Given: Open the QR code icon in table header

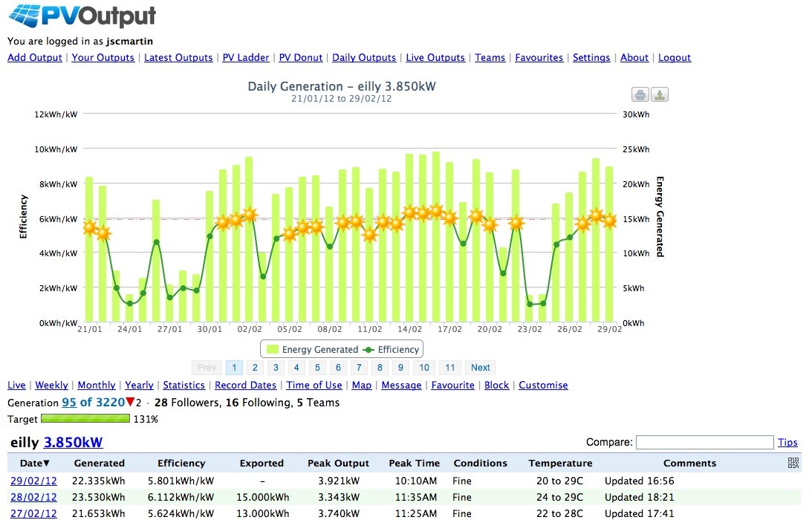Looking at the screenshot, I should [793, 463].
